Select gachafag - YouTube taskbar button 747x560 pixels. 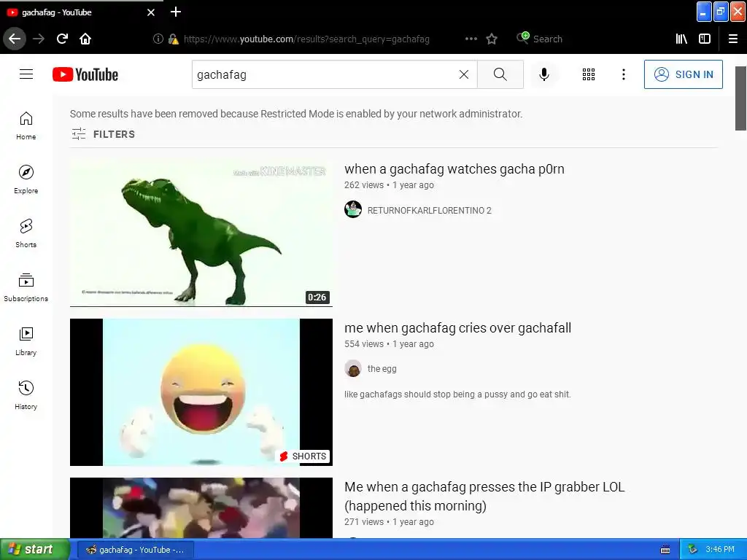[x=135, y=550]
